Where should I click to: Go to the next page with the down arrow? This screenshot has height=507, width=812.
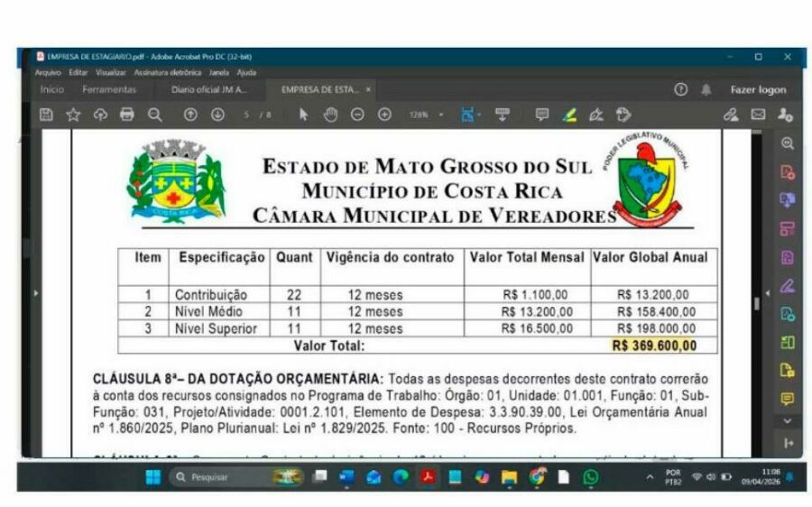(217, 115)
